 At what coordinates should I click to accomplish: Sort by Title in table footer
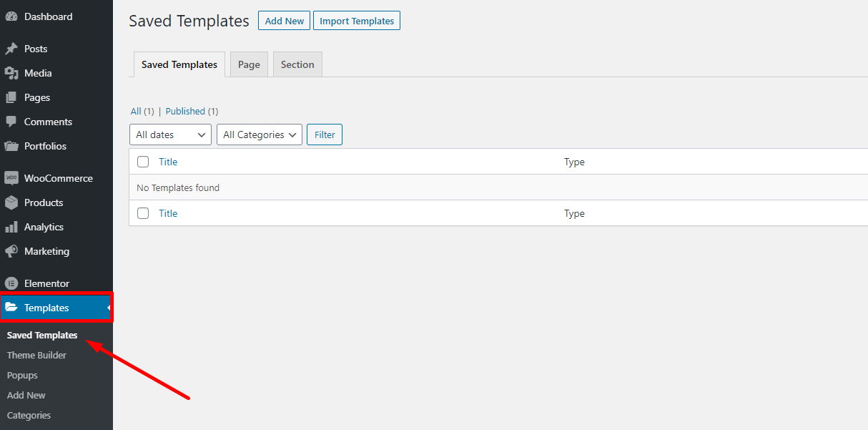pos(168,213)
